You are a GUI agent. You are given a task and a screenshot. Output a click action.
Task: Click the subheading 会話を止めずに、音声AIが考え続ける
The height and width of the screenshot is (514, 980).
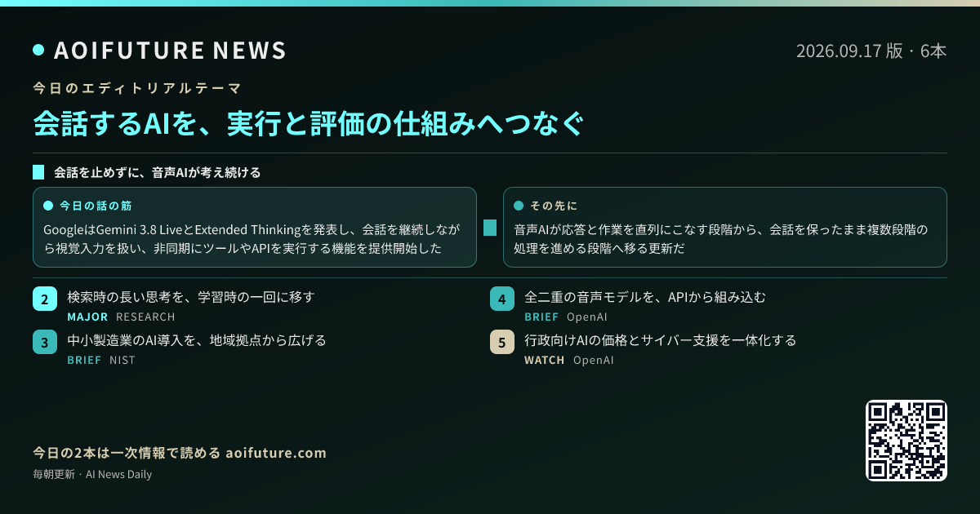pos(158,173)
